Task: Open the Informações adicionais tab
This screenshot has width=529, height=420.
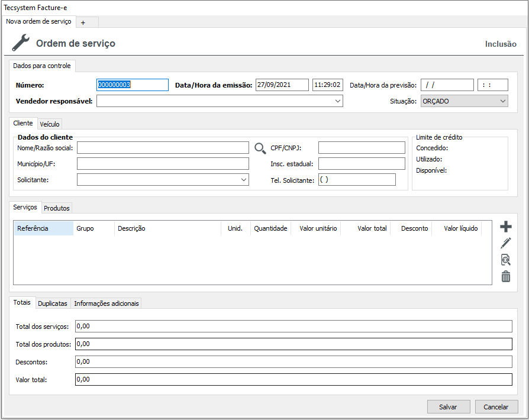Action: [107, 303]
